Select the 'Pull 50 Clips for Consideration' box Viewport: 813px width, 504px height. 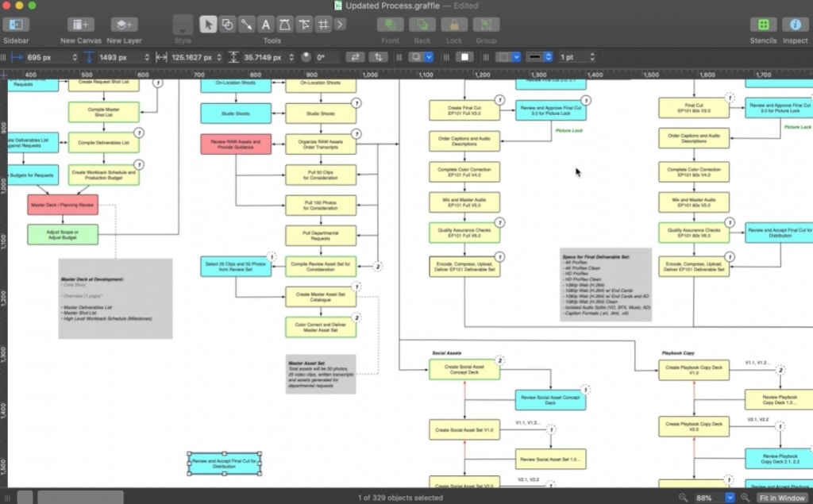tap(321, 175)
